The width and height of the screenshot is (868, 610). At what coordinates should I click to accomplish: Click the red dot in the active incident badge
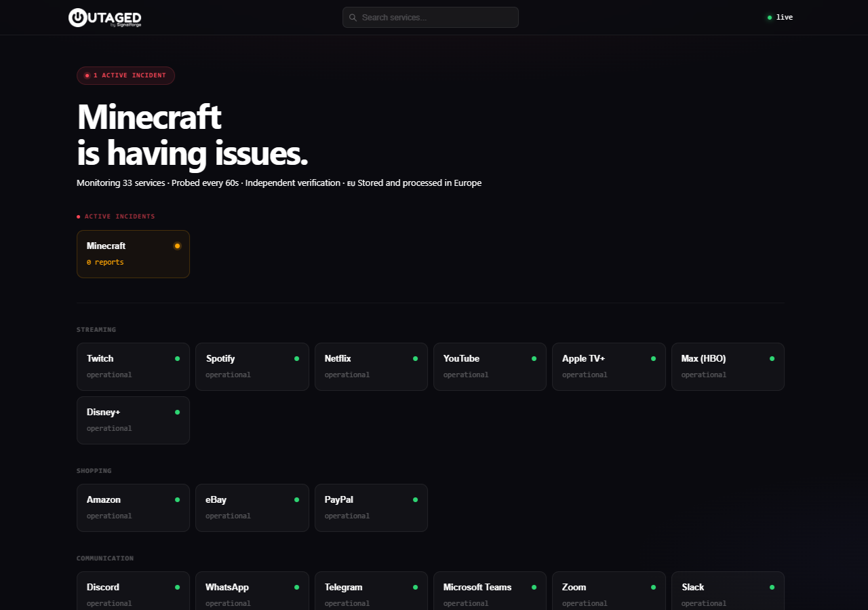pos(87,75)
